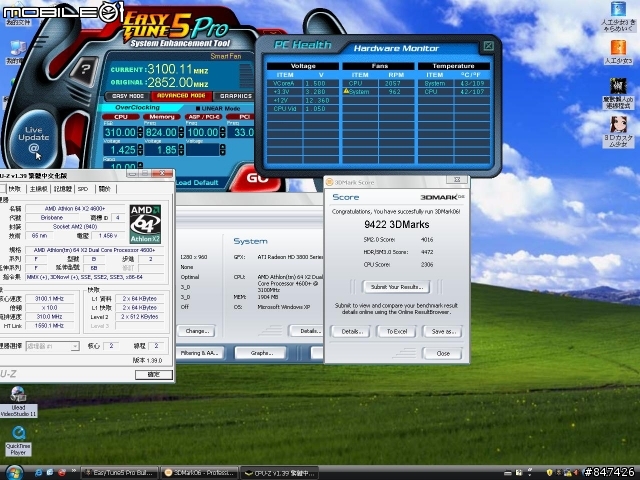Image resolution: width=640 pixels, height=480 pixels.
Task: Click Show Desktop quick launch icon
Action: tap(50, 473)
